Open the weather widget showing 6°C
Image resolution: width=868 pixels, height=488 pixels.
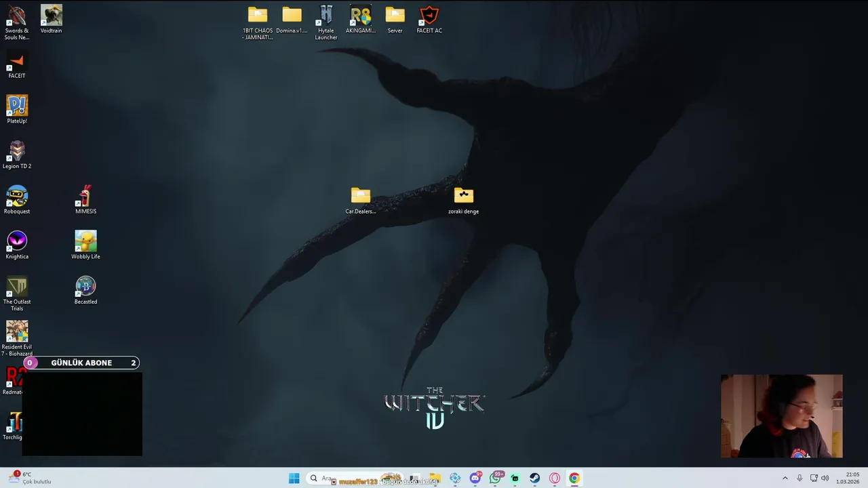[30, 479]
